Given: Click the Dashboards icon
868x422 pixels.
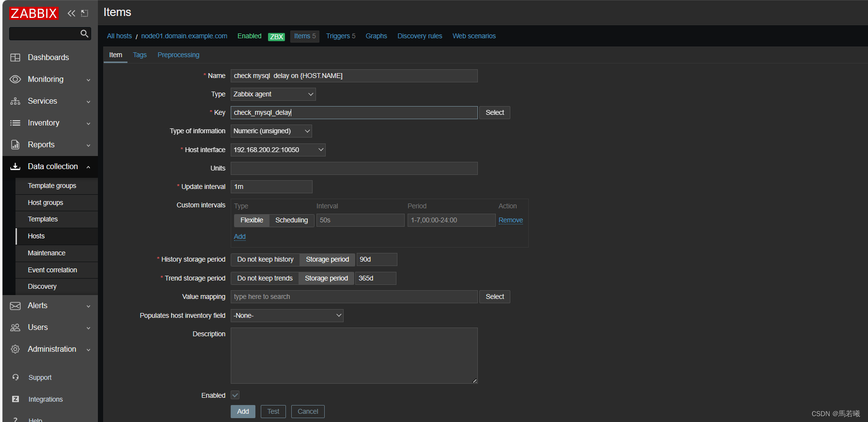Looking at the screenshot, I should click(16, 57).
